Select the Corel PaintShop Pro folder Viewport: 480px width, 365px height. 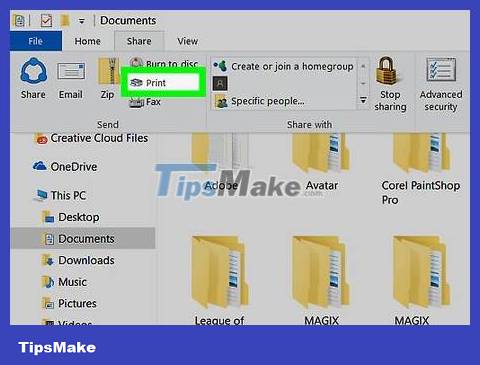click(421, 169)
